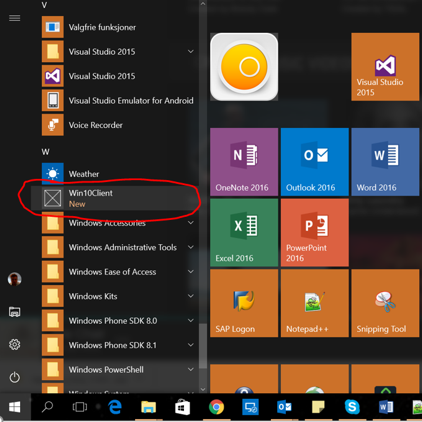Open Visual Studio Emulator for Android
Image resolution: width=422 pixels, height=422 pixels.
tap(117, 100)
